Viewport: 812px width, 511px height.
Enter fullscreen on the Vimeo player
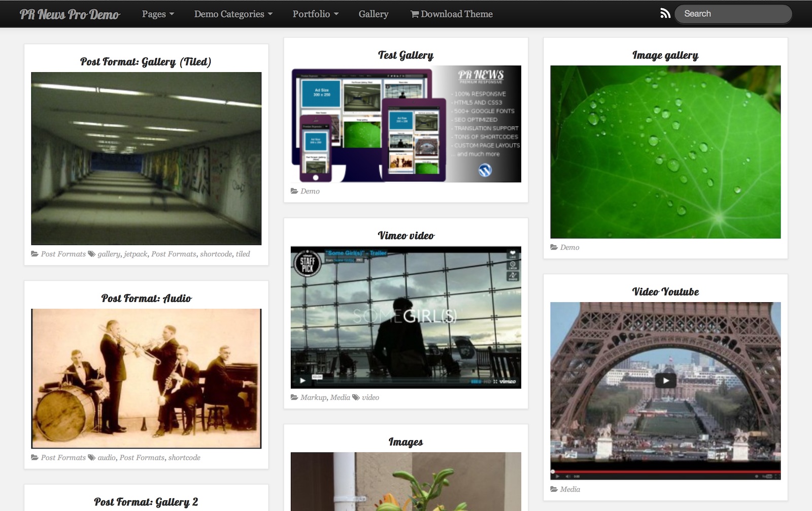(x=495, y=381)
